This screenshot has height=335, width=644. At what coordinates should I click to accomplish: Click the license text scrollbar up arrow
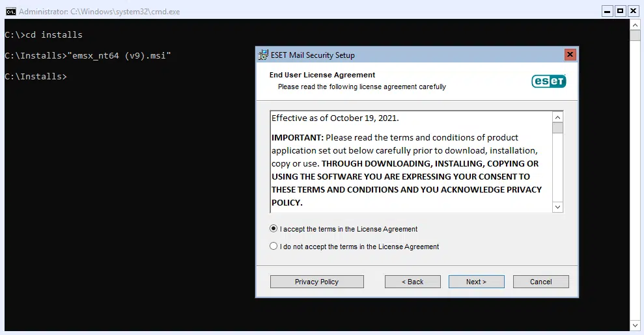point(557,117)
